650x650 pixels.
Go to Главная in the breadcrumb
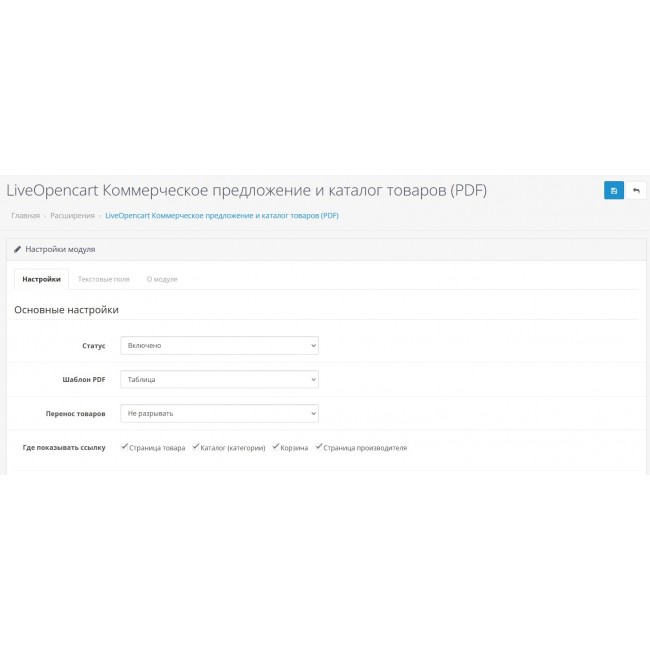pyautogui.click(x=25, y=215)
